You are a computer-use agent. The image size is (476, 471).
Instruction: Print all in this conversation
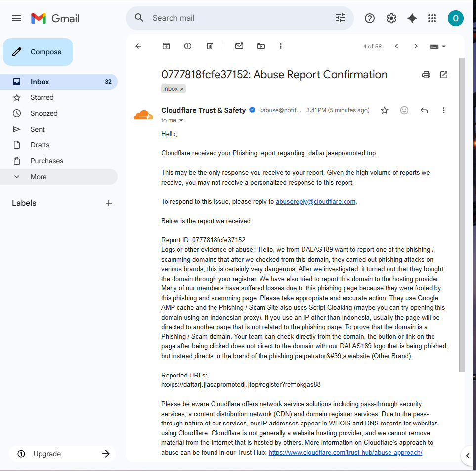pos(426,75)
